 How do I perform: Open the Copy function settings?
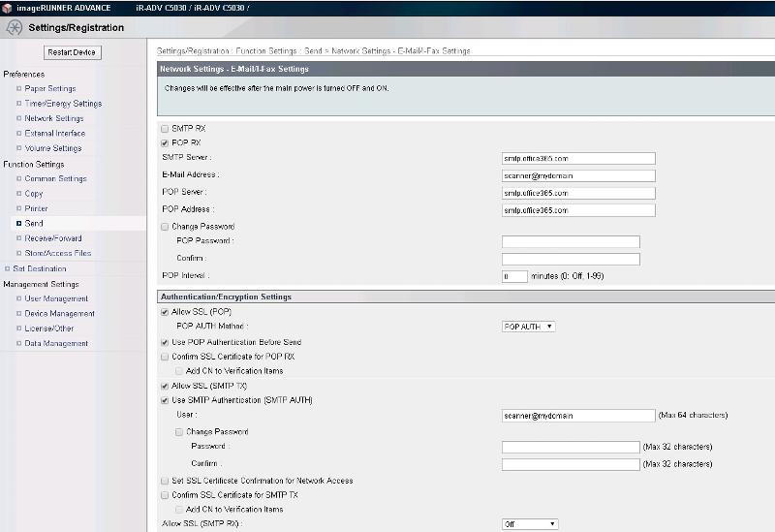pos(34,193)
